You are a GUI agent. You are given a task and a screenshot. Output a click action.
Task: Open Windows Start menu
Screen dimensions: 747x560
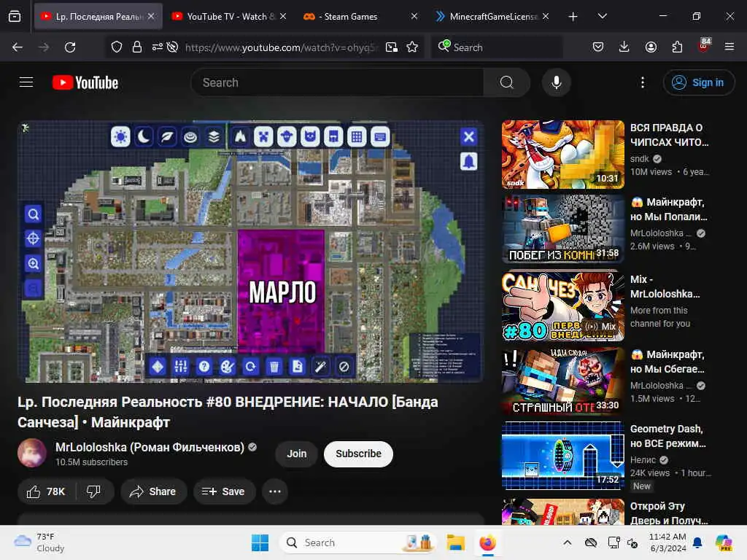pos(260,542)
